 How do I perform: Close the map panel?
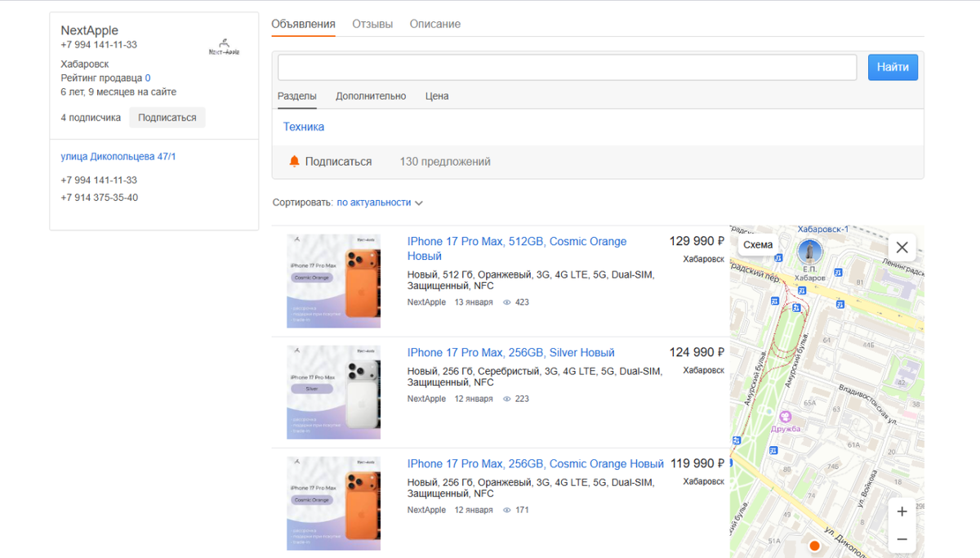902,247
